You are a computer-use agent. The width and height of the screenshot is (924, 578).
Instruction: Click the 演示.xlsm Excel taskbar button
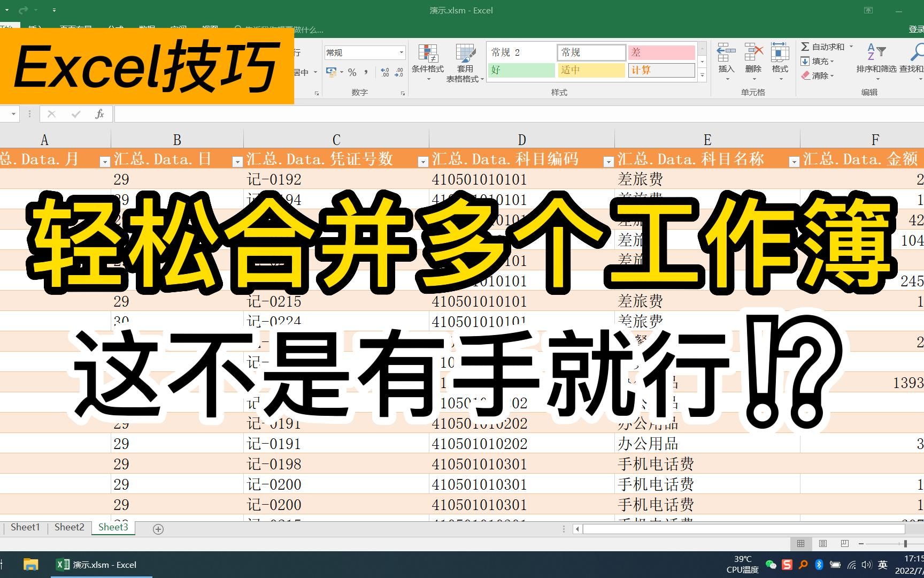pos(102,565)
